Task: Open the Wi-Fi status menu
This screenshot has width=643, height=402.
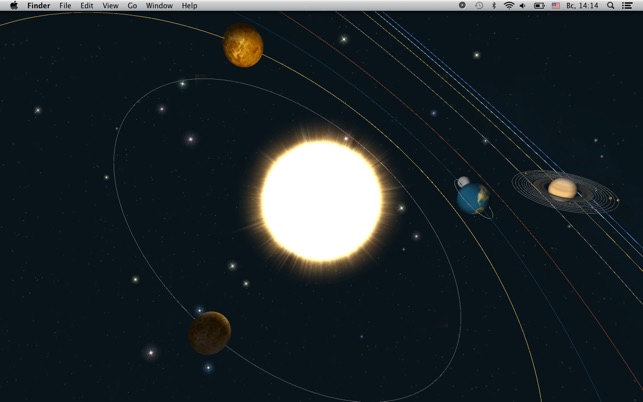Action: click(x=508, y=6)
